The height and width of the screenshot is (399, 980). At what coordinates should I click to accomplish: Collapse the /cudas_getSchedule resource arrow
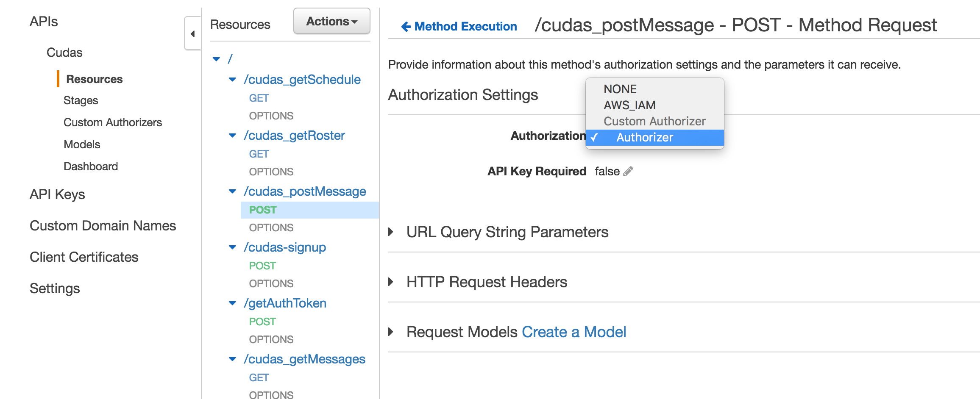pos(232,79)
